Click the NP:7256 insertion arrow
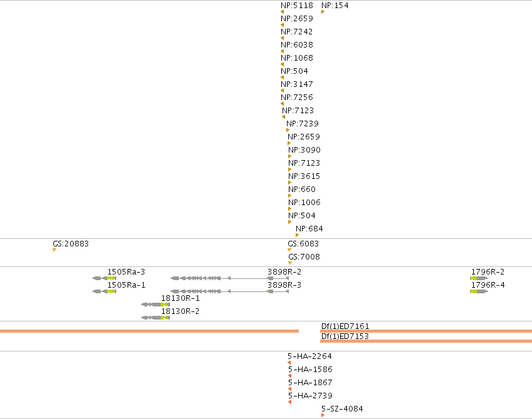This screenshot has height=419, width=532. [x=283, y=104]
